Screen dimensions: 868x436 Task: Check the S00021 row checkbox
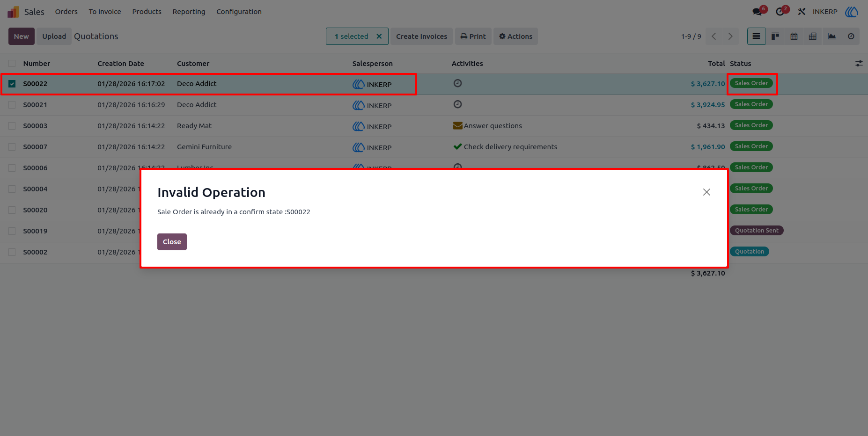coord(12,105)
